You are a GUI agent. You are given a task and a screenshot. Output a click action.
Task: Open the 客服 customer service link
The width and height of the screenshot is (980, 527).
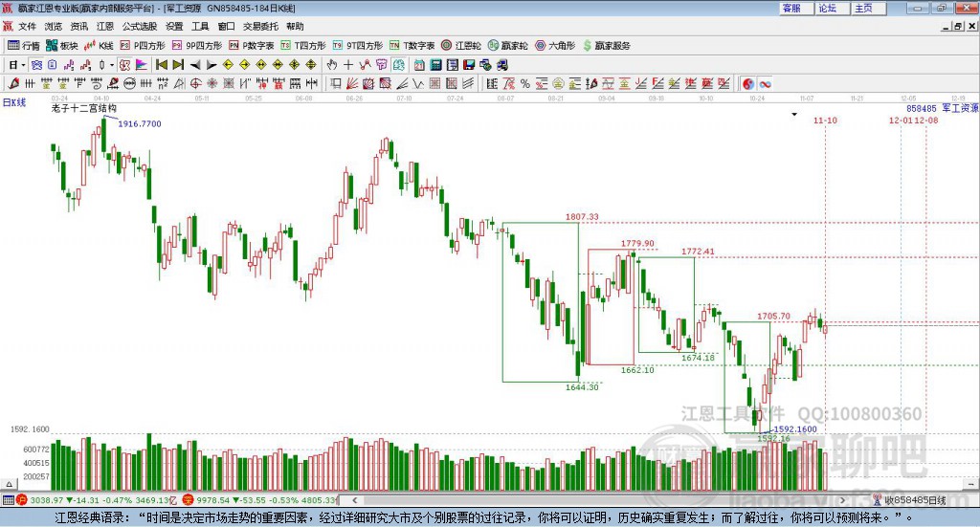795,8
